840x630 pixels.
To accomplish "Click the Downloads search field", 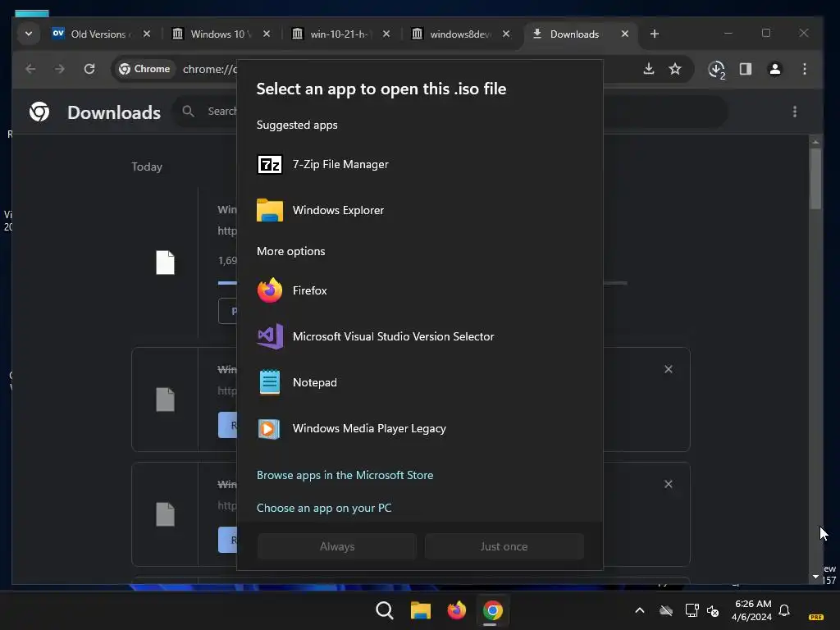I will [450, 112].
